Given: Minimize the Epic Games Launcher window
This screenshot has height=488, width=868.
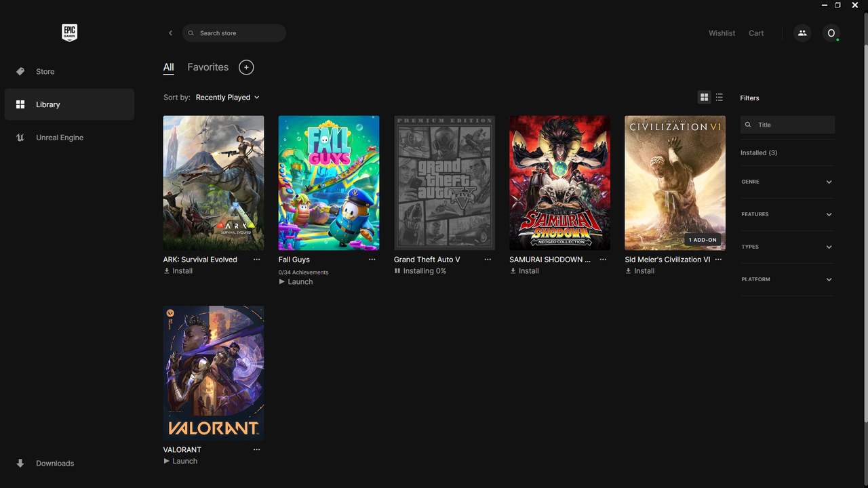Looking at the screenshot, I should pyautogui.click(x=824, y=5).
